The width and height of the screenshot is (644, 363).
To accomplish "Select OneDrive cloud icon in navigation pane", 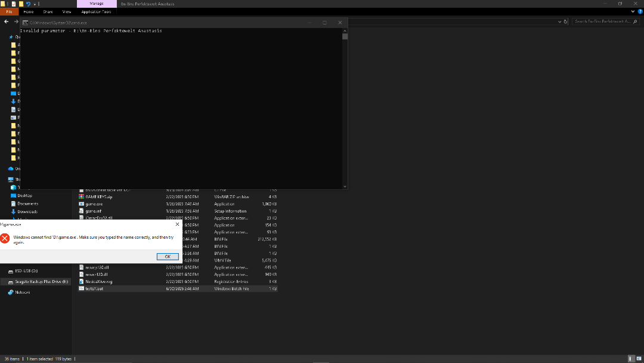I will [x=11, y=168].
